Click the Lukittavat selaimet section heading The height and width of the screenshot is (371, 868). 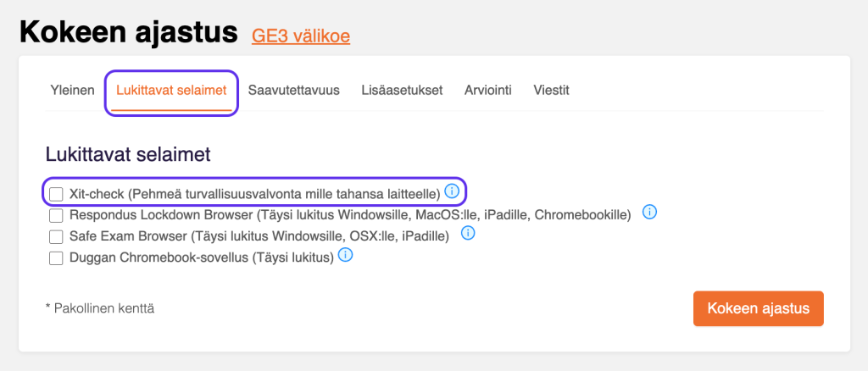(127, 154)
